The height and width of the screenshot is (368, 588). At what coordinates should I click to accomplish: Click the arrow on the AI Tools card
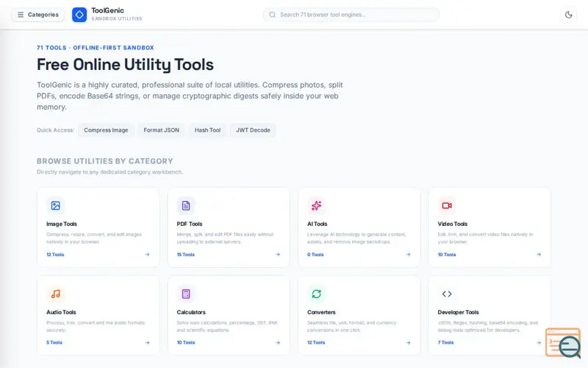409,254
